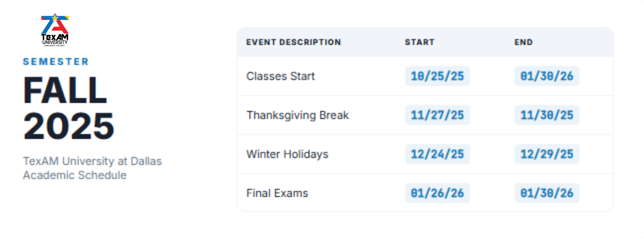Click the 2025 year heading
644x240 pixels.
click(x=69, y=126)
